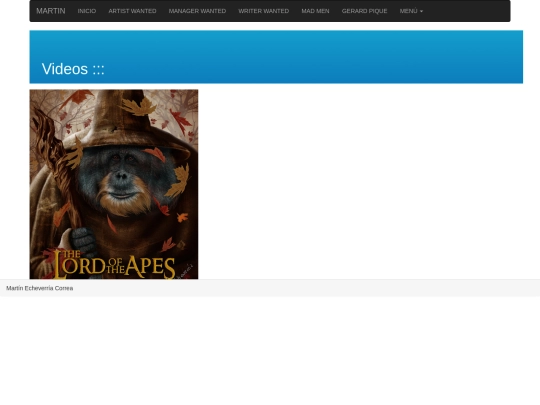This screenshot has width=540, height=405.
Task: Click the Videos ::: heading
Action: pos(73,69)
